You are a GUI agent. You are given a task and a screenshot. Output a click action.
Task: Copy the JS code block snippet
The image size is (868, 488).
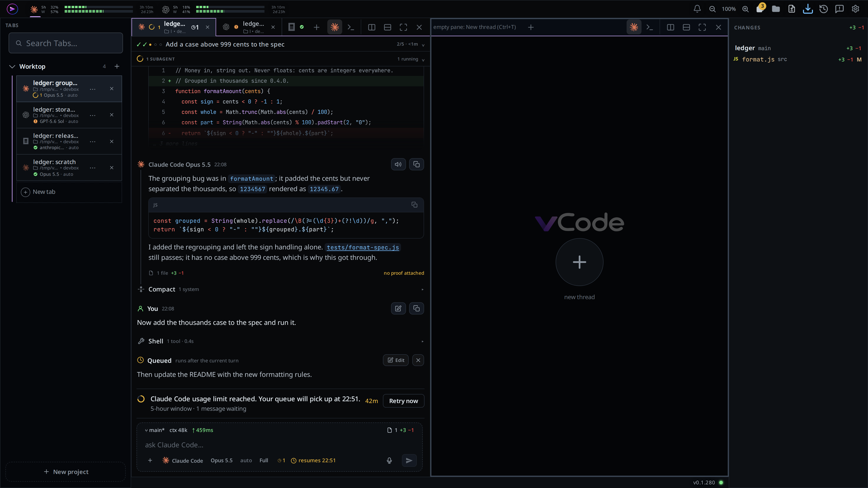415,205
